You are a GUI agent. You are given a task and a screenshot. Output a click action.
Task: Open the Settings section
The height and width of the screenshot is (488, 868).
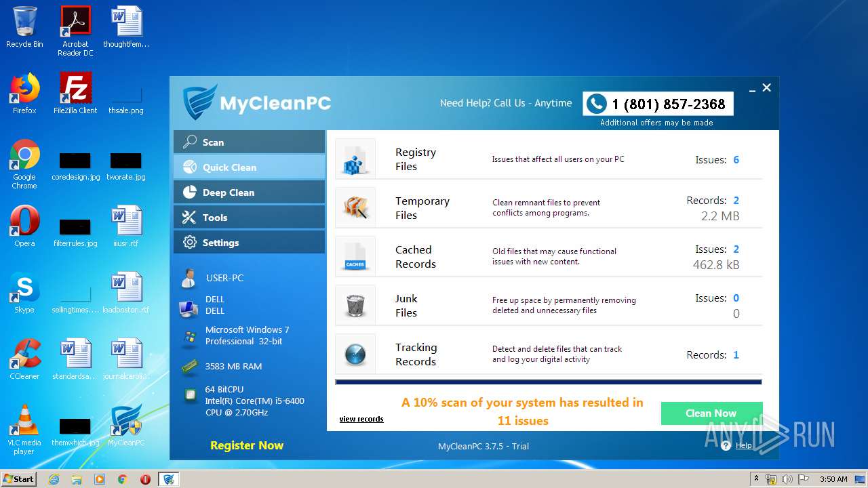(249, 242)
